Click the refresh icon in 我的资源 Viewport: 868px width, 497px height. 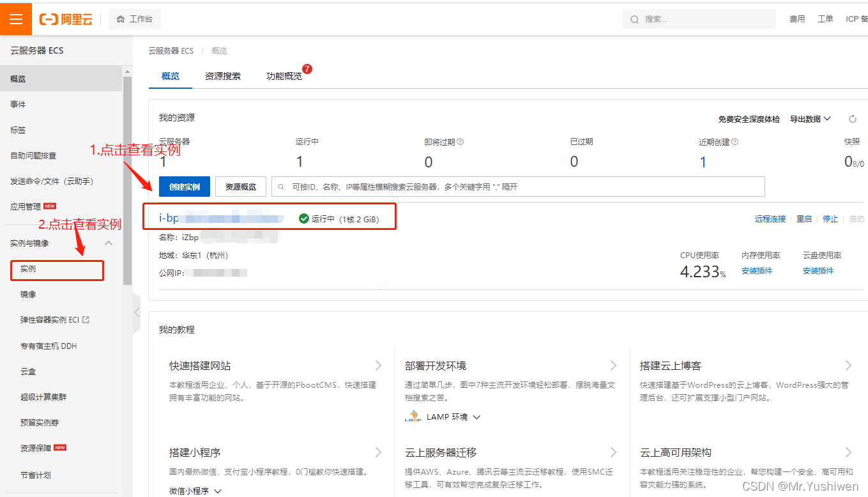[852, 119]
